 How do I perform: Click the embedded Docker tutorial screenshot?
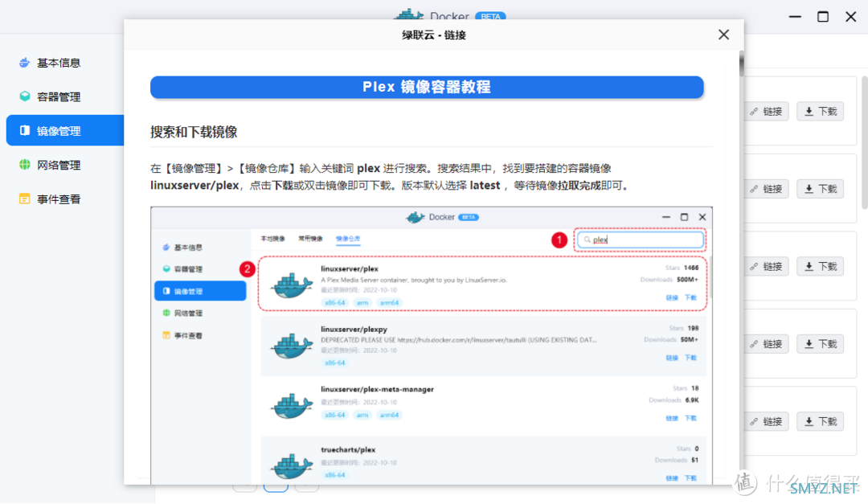(432, 346)
